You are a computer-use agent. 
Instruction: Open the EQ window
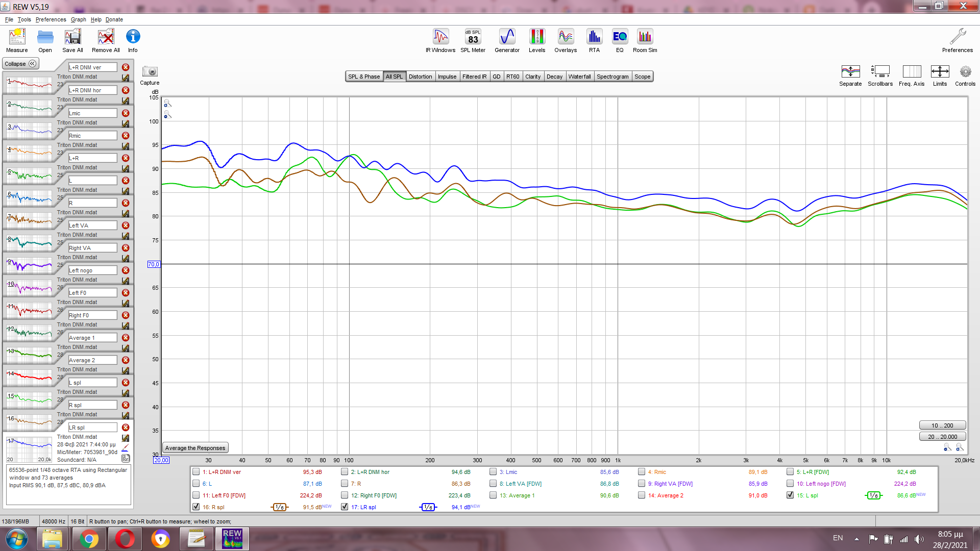coord(620,40)
